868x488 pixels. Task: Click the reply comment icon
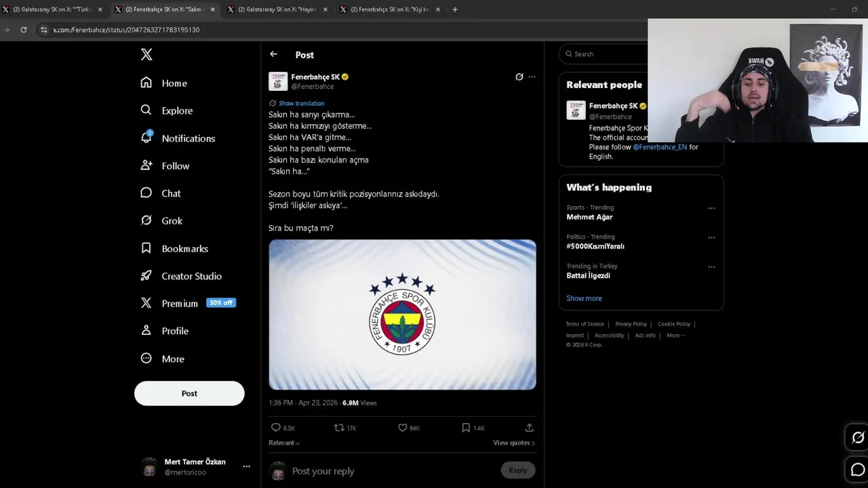click(276, 428)
